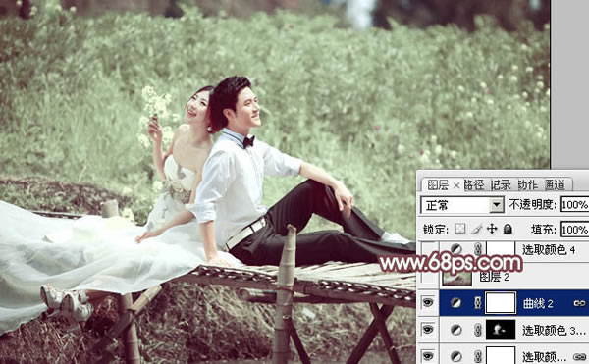Hide the bottom 选取颜... layer eye
589x364 pixels.
pyautogui.click(x=428, y=356)
